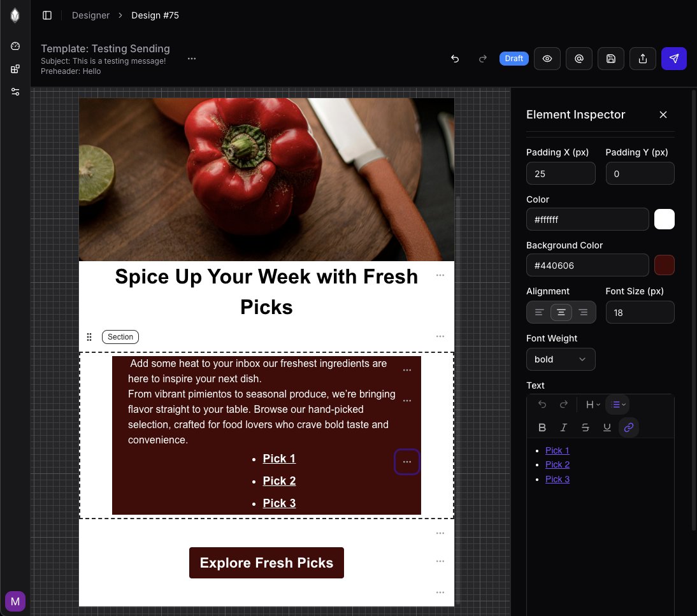
Task: Open the list style dropdown
Action: coord(618,405)
